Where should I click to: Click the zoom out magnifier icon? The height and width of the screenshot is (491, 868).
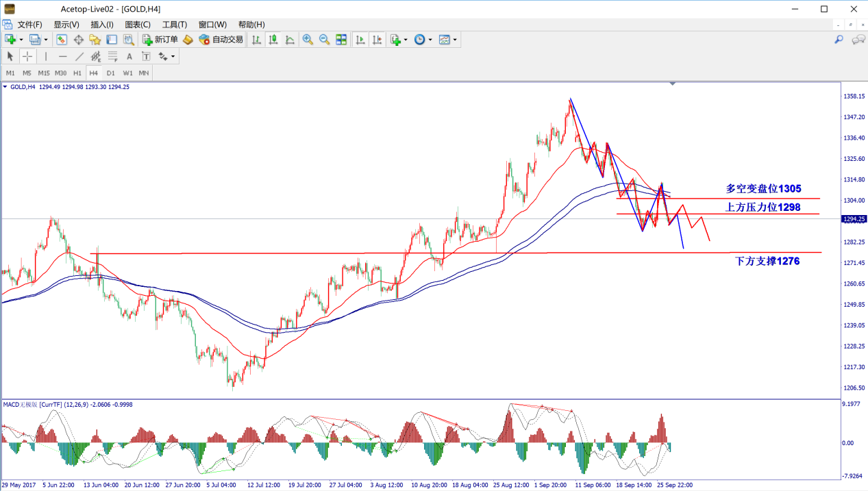pyautogui.click(x=324, y=40)
